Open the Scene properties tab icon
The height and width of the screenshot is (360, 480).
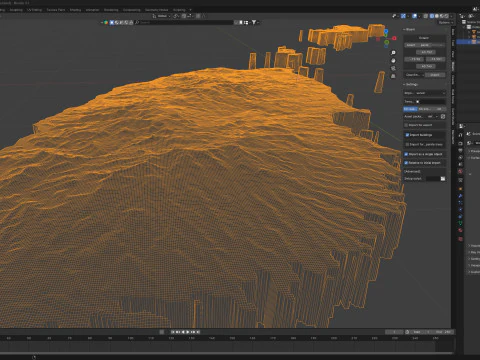[x=460, y=164]
